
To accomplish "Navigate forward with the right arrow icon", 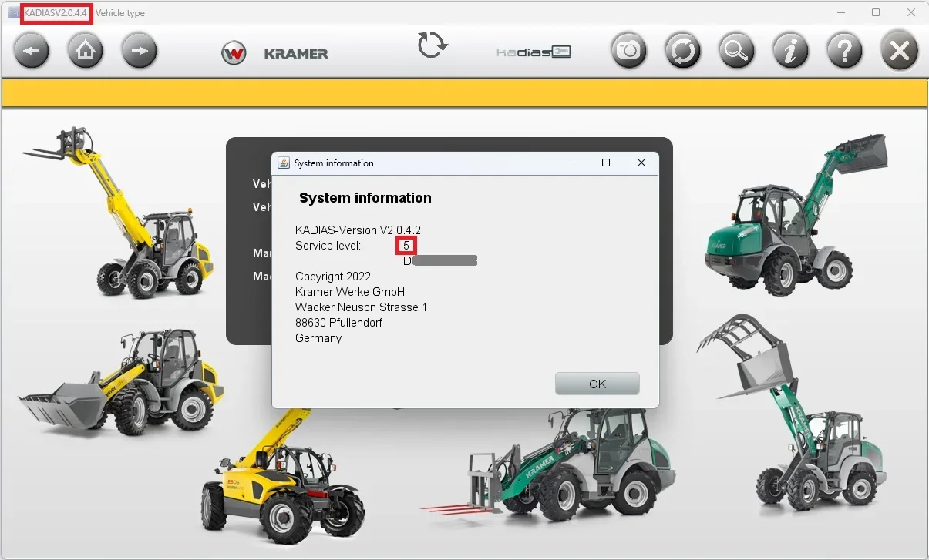I will pyautogui.click(x=139, y=49).
